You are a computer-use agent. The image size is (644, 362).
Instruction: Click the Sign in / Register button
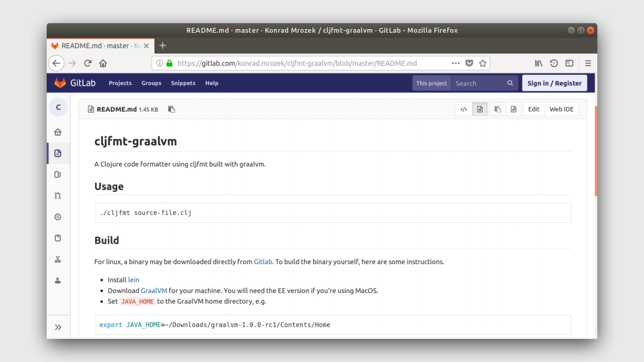555,83
